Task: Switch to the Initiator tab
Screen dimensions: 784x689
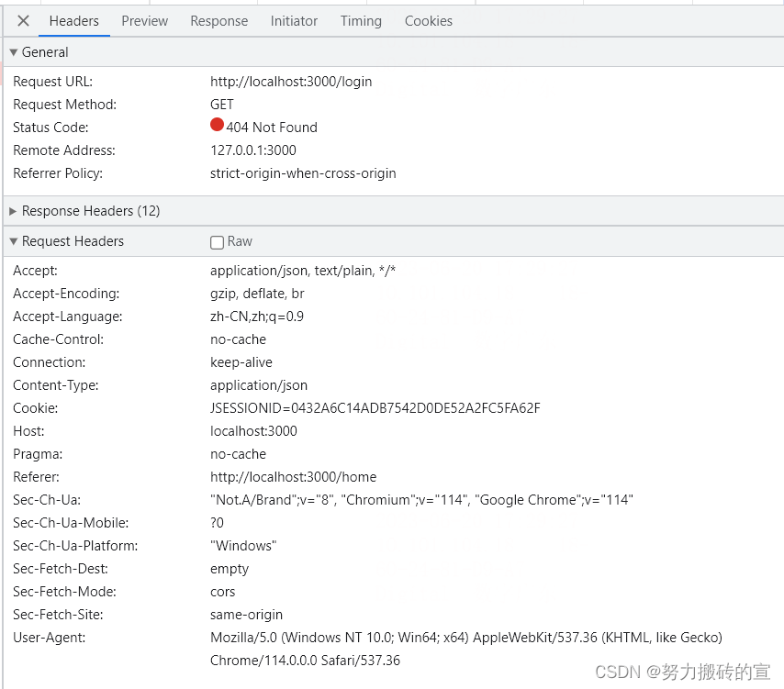Action: 294,21
